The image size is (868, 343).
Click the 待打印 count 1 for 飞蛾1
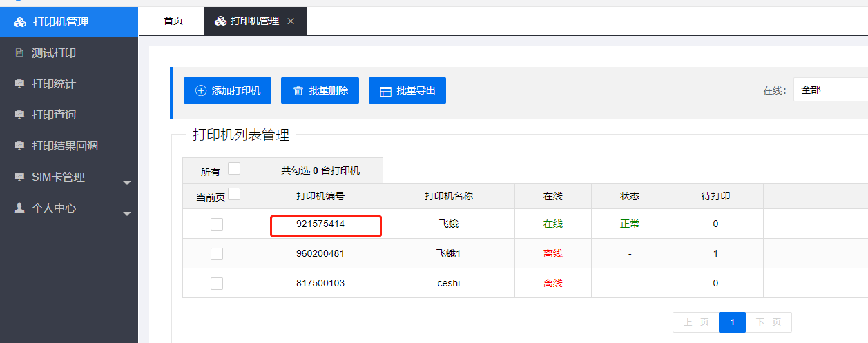[715, 253]
